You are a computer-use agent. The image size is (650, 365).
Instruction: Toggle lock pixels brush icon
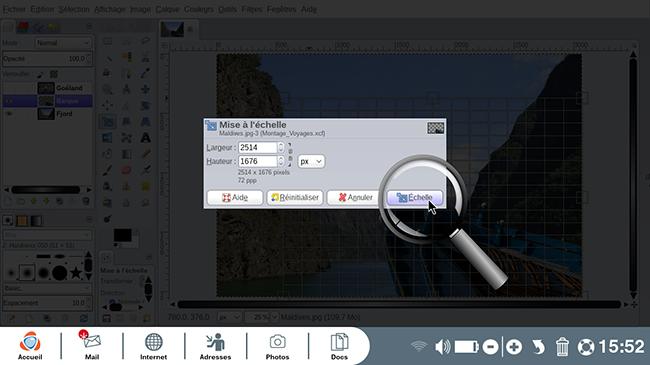pos(41,74)
